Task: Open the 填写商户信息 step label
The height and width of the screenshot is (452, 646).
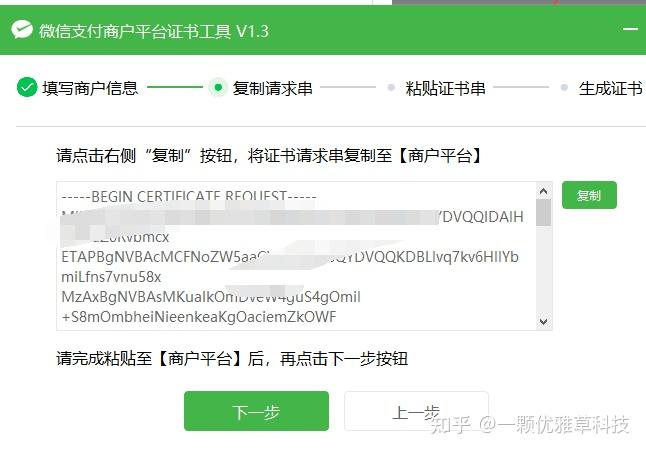Action: 90,88
